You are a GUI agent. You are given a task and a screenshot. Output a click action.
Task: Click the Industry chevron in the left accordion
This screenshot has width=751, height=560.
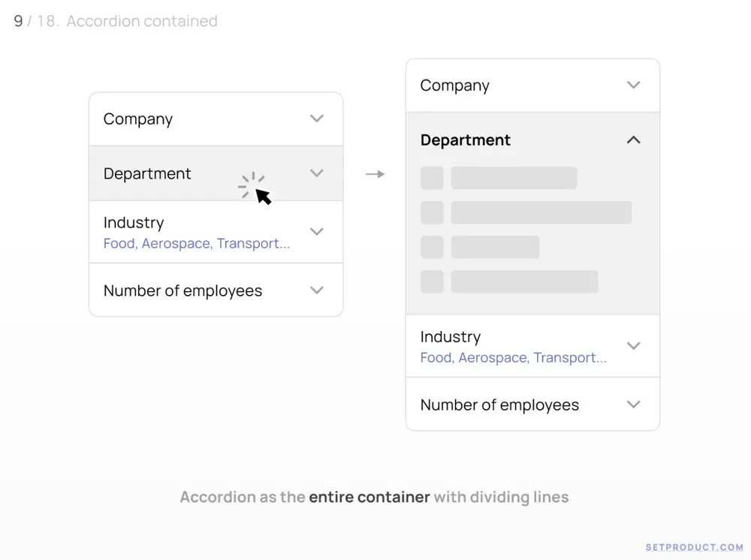coord(317,232)
